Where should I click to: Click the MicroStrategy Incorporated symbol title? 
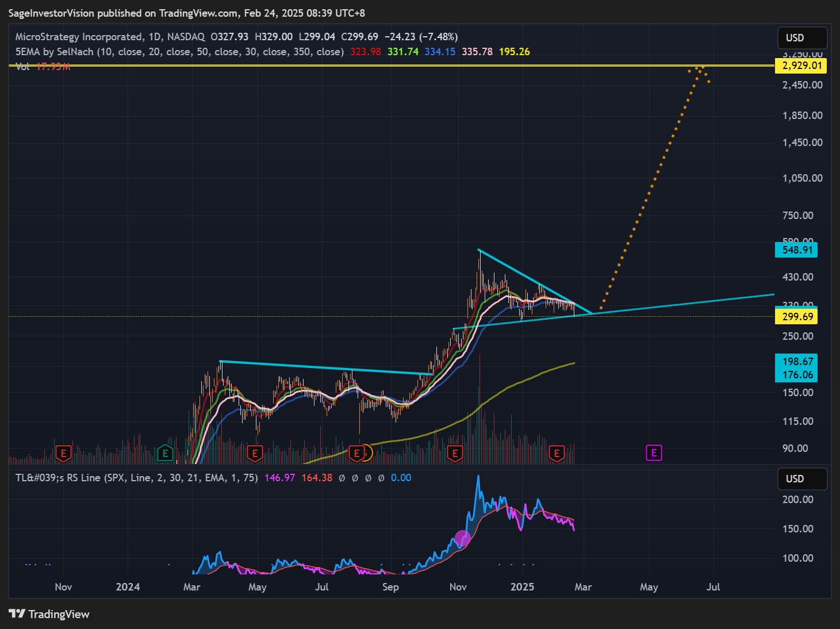79,37
